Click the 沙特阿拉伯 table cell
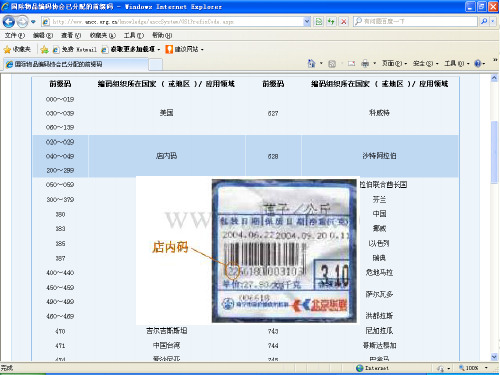Viewport: 500px width, 375px height. [379, 156]
